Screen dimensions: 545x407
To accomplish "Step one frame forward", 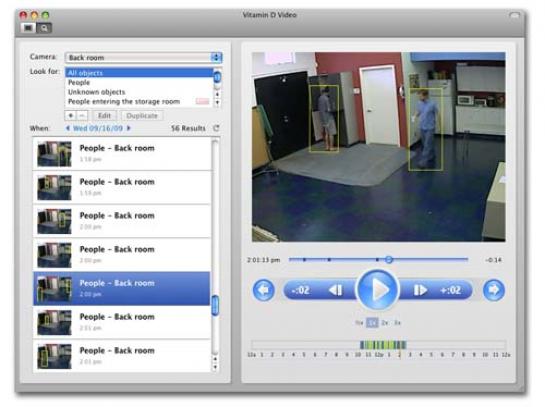I will click(x=420, y=290).
